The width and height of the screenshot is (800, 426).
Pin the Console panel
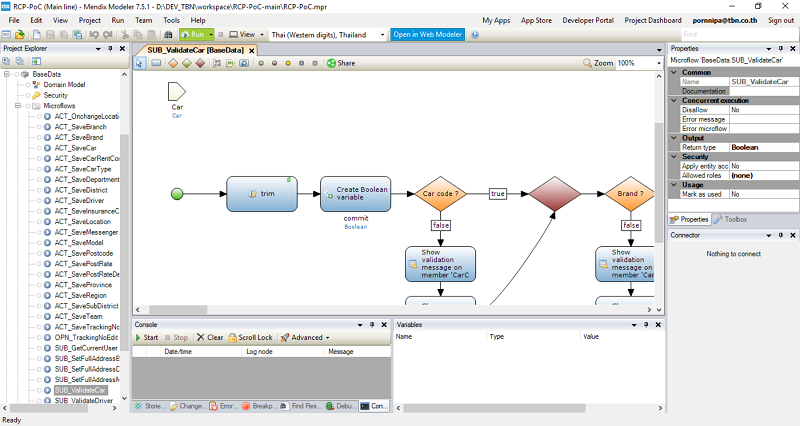coord(372,324)
